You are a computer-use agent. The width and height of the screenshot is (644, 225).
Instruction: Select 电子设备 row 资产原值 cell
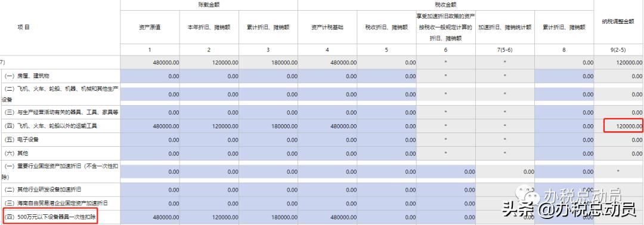pyautogui.click(x=150, y=140)
